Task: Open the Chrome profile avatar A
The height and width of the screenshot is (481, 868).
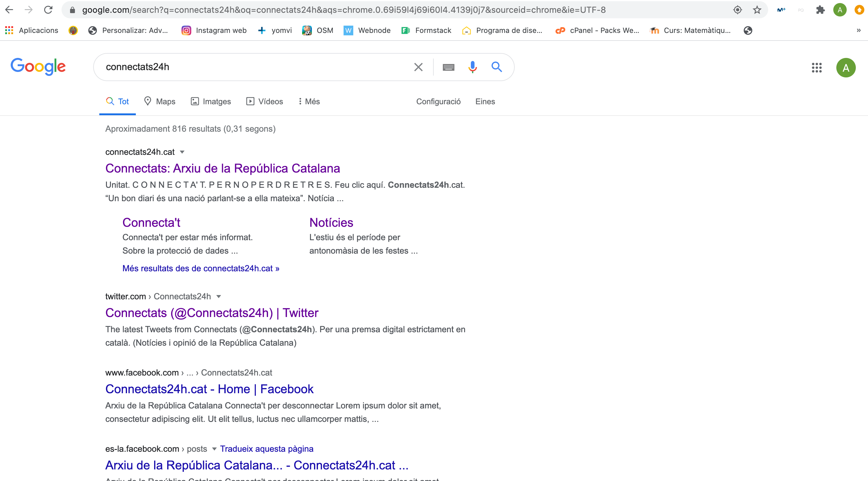Action: pos(840,10)
